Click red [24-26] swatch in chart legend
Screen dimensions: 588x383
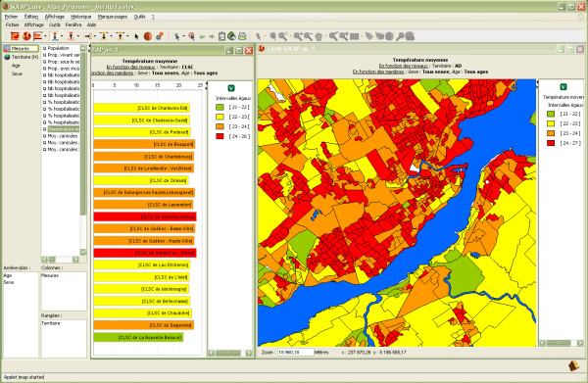pyautogui.click(x=220, y=136)
